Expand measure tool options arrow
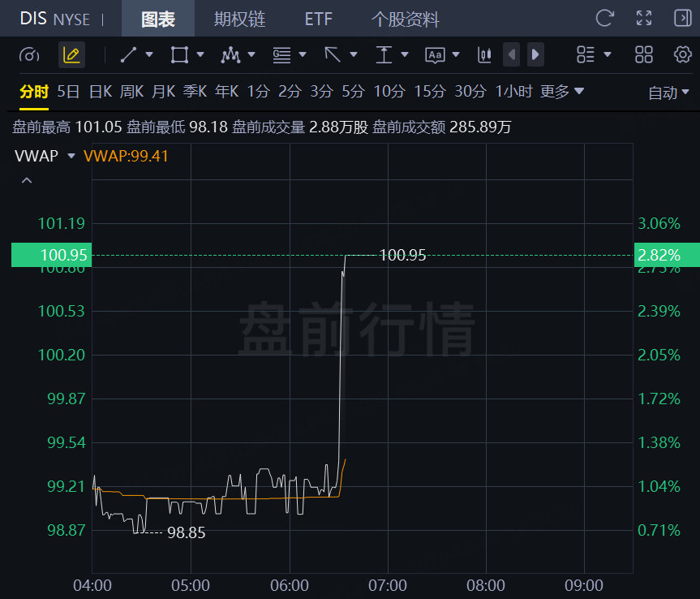Screen dimensions: 700x599 pyautogui.click(x=405, y=54)
